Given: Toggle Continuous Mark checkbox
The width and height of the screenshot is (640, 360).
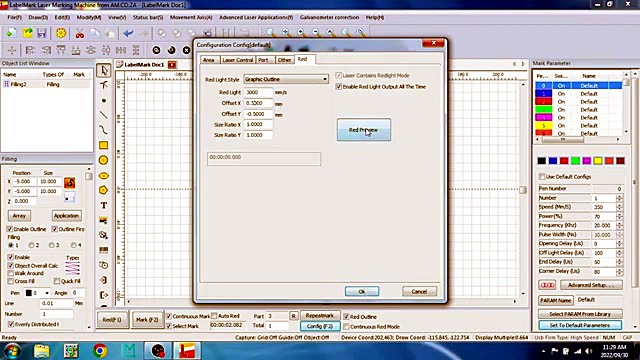Looking at the screenshot, I should pyautogui.click(x=169, y=316).
